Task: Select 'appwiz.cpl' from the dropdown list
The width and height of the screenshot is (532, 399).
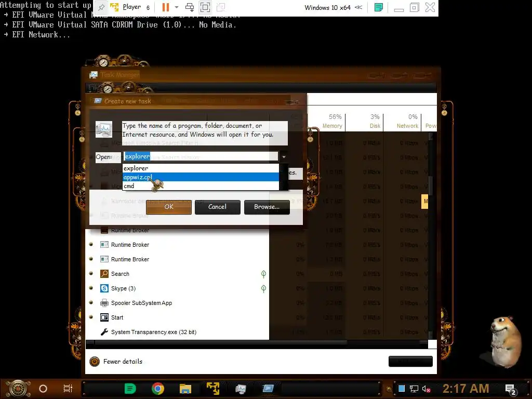Action: pyautogui.click(x=201, y=177)
